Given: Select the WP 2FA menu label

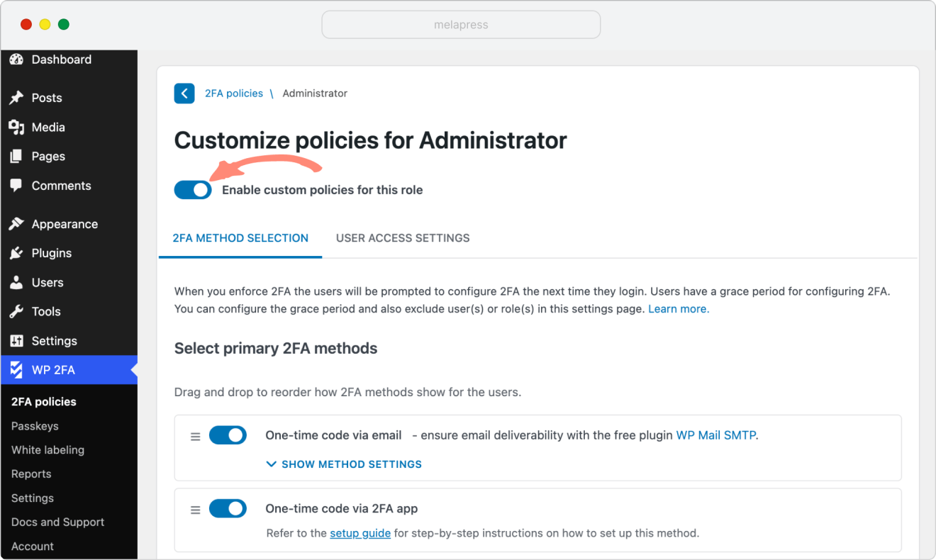Looking at the screenshot, I should [53, 370].
